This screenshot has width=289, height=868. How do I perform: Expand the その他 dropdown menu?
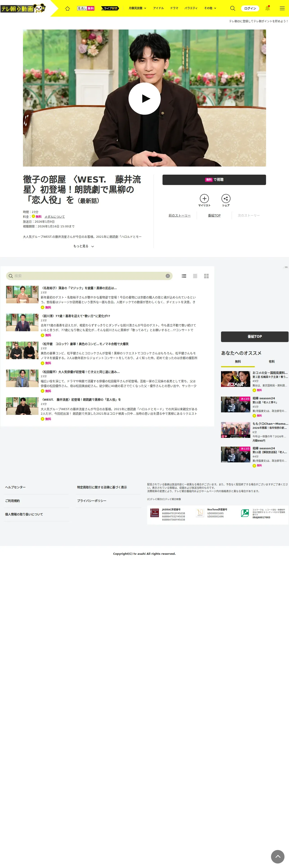(x=210, y=8)
